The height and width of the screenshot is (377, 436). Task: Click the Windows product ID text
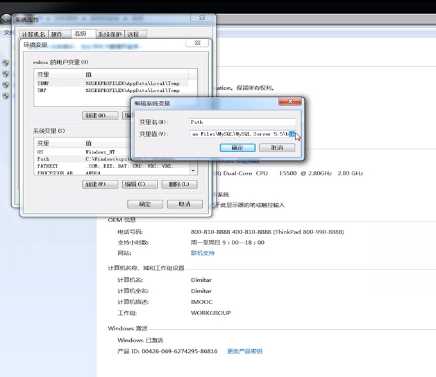167,351
